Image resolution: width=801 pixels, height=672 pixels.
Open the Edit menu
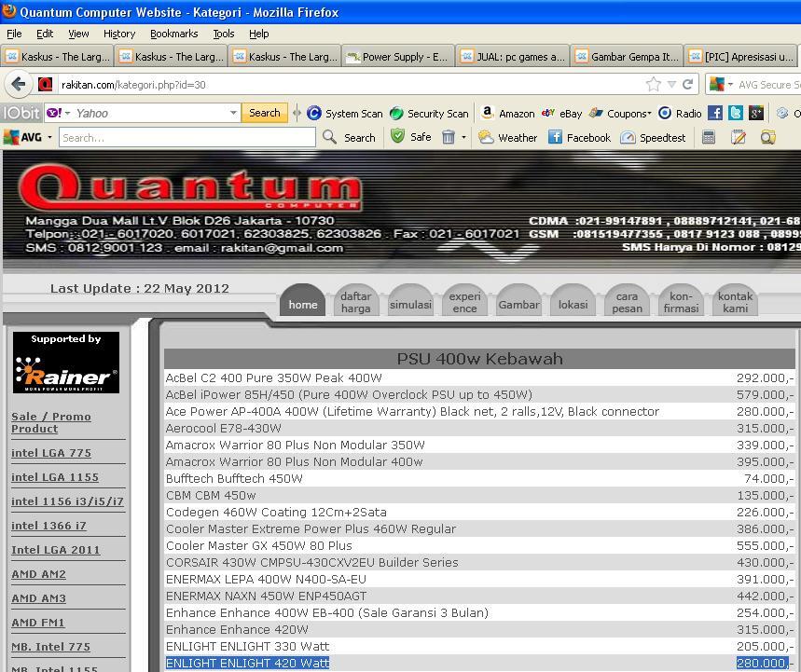click(x=45, y=34)
